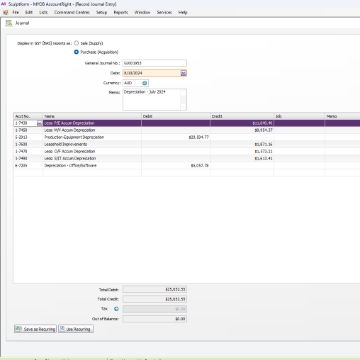This screenshot has width=360, height=360.
Task: Select the Less: M/V Accum Depreciation row
Action: pyautogui.click(x=187, y=130)
